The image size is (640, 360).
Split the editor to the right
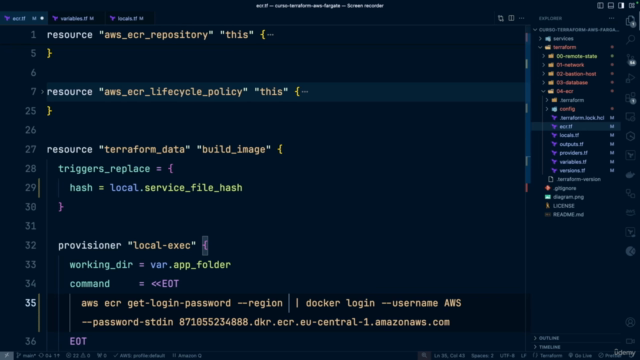pyautogui.click(x=511, y=18)
